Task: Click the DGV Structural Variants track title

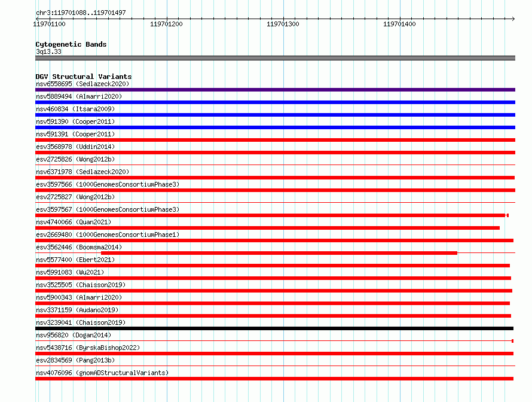Action: [84, 77]
